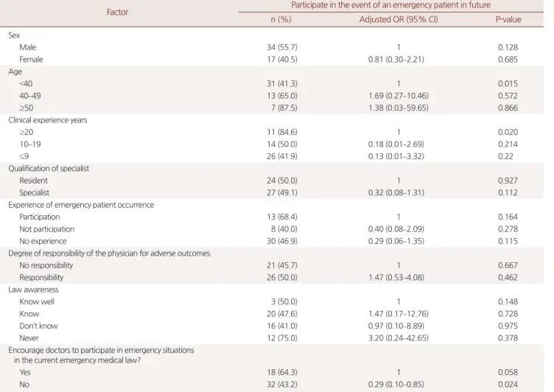The width and height of the screenshot is (554, 392).
Task: Click the 'Know well' row label
Action: tap(37, 301)
